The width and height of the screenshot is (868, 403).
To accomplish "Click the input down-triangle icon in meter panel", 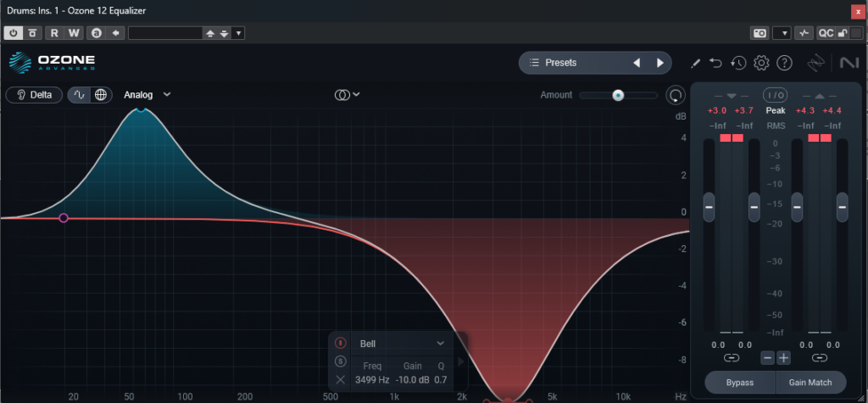I will [x=732, y=96].
